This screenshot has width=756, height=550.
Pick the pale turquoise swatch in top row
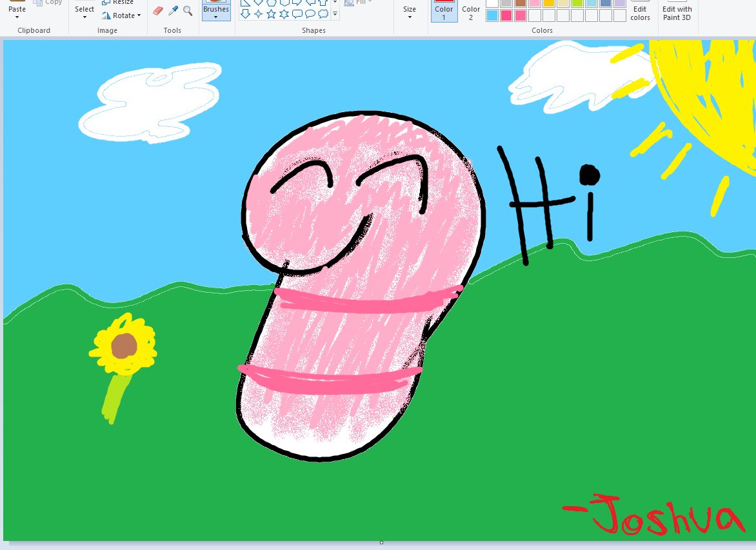pyautogui.click(x=592, y=3)
